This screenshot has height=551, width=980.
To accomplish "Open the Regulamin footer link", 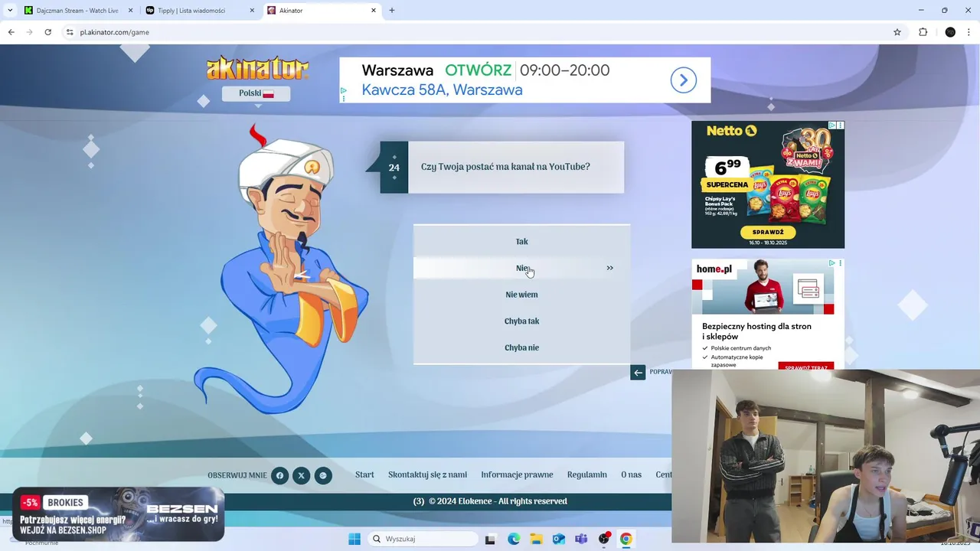I will point(587,474).
